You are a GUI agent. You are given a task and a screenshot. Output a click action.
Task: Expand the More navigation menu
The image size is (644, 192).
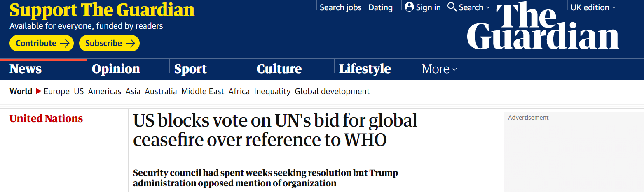439,69
